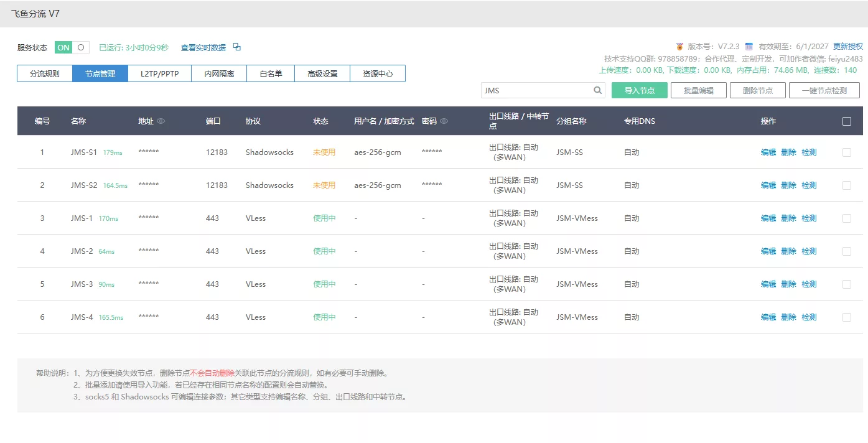Click the JSM-VMess group for JMS-4
This screenshot has width=868, height=443.
tap(577, 317)
